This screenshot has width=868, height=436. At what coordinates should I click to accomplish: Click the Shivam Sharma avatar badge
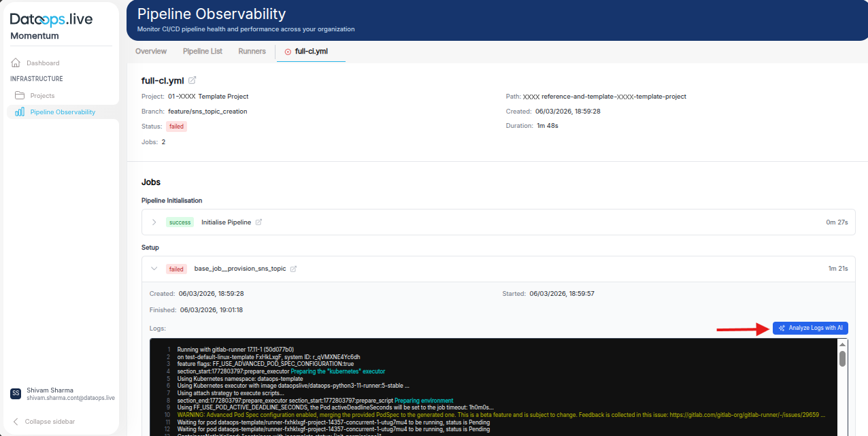(15, 393)
